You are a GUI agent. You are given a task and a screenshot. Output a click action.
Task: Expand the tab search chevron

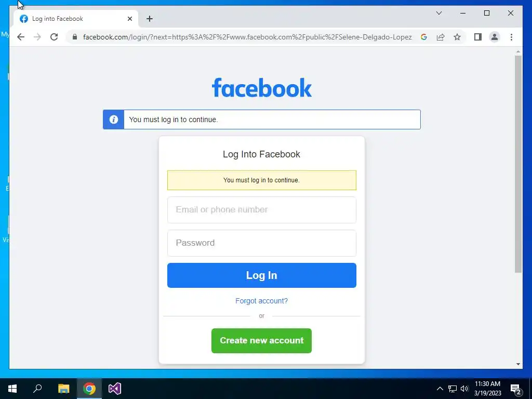click(439, 13)
